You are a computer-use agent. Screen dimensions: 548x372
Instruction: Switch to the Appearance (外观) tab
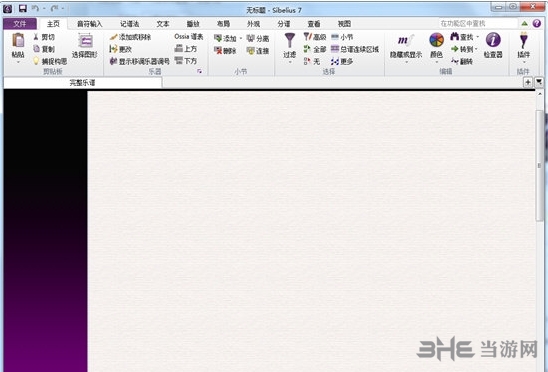tap(253, 24)
